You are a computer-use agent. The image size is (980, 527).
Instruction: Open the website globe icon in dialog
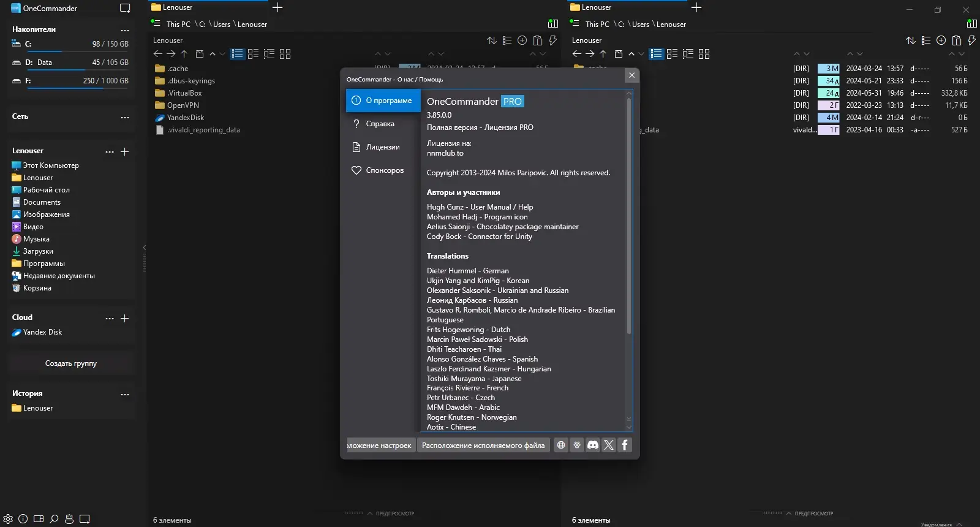[x=561, y=445]
